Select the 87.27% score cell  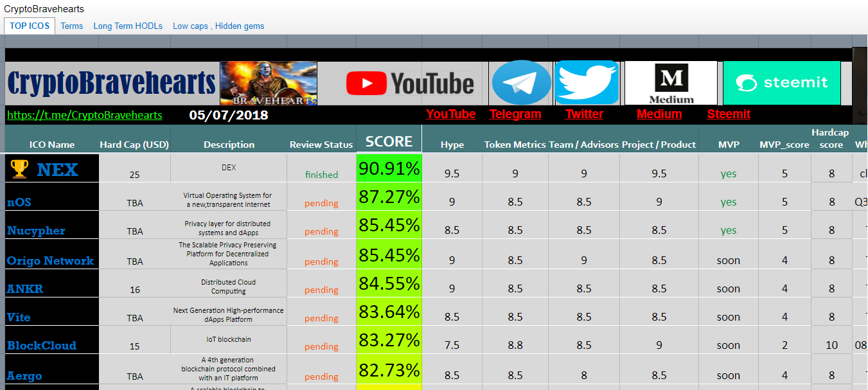(389, 197)
